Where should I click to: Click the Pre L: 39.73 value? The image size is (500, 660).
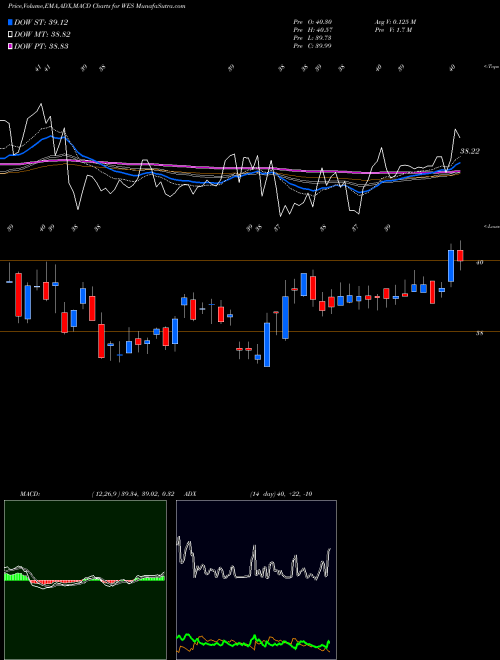coord(313,38)
